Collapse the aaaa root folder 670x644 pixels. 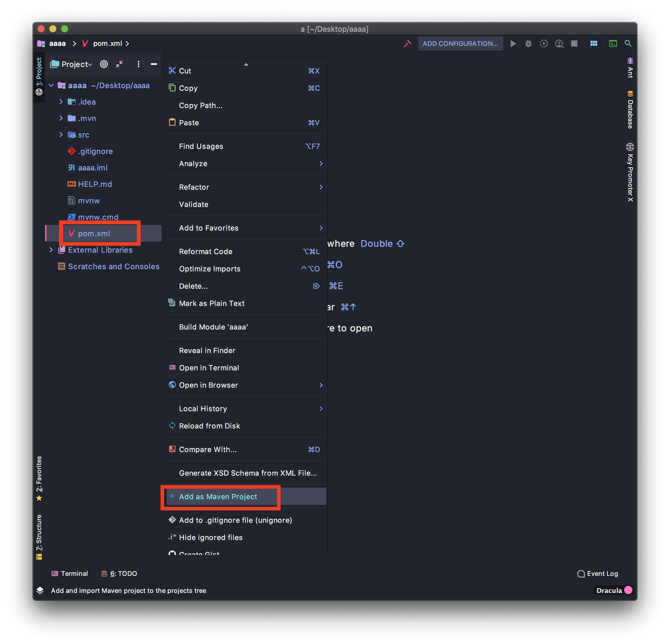pyautogui.click(x=51, y=85)
